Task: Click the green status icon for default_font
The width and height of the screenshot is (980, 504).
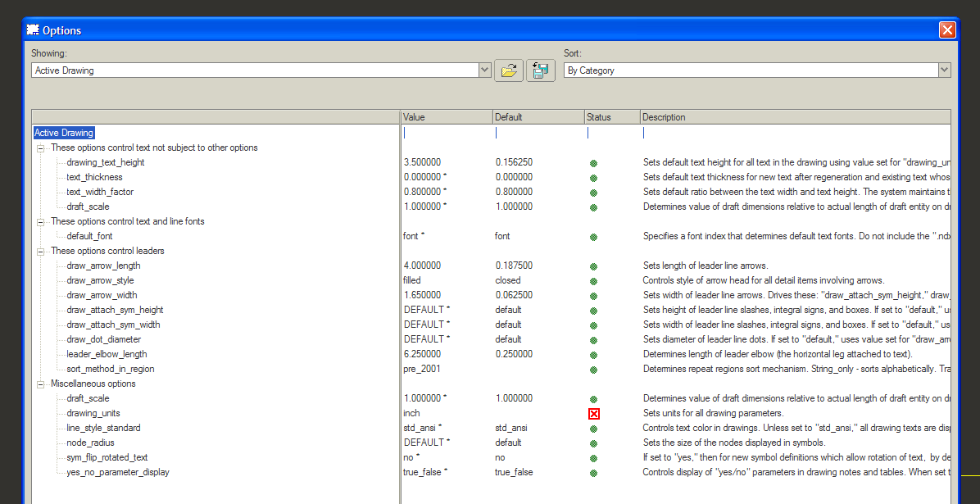Action: tap(593, 235)
